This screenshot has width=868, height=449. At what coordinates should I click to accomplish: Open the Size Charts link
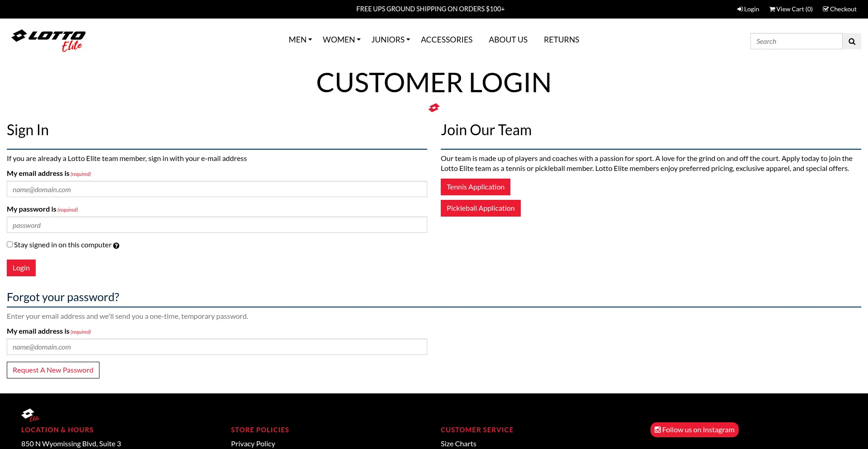click(458, 444)
